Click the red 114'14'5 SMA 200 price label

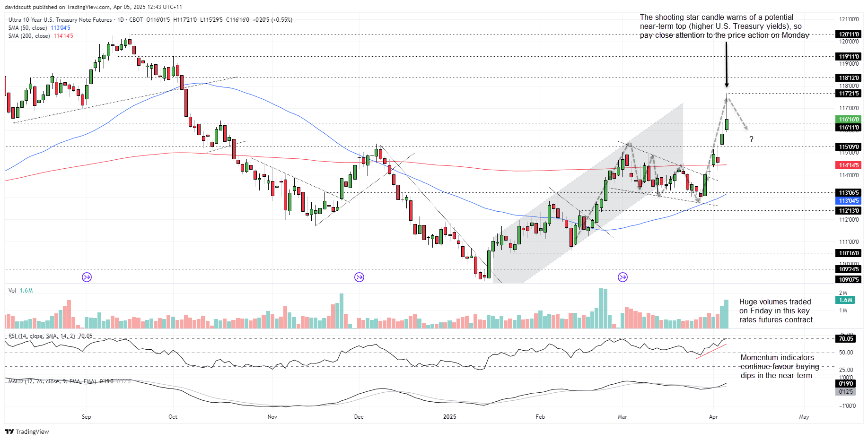[849, 165]
